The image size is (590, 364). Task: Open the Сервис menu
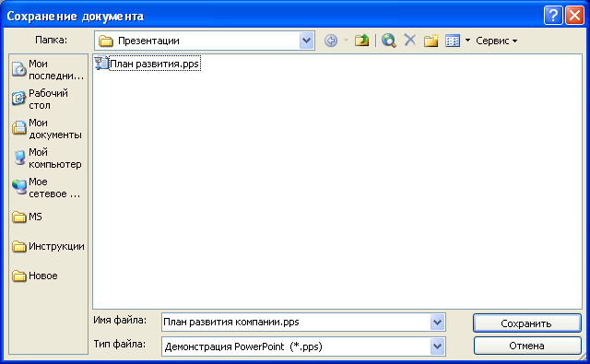pos(496,41)
